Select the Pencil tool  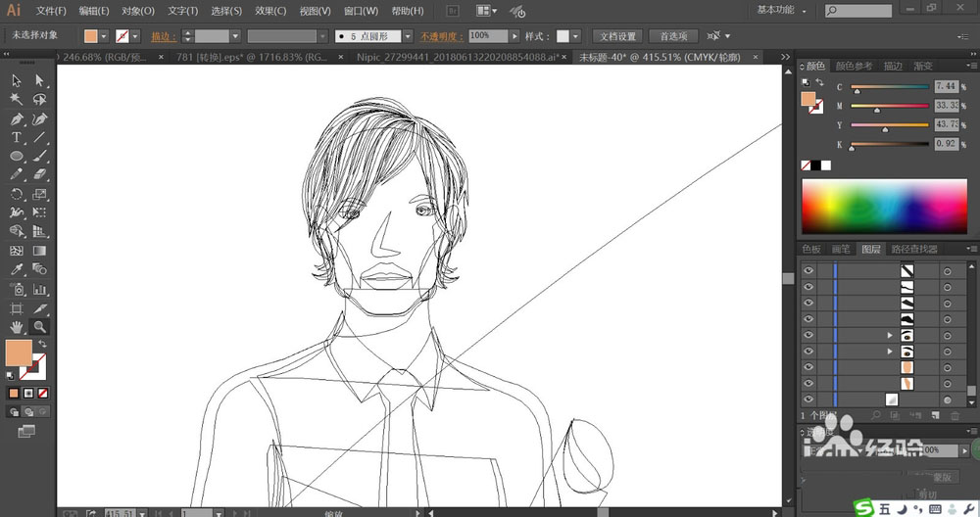point(17,175)
